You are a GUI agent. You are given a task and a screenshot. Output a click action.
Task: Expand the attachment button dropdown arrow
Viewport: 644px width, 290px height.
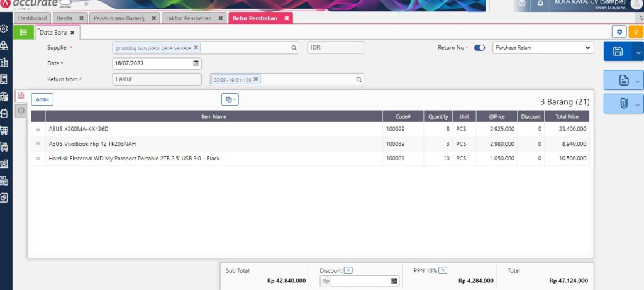click(x=637, y=106)
